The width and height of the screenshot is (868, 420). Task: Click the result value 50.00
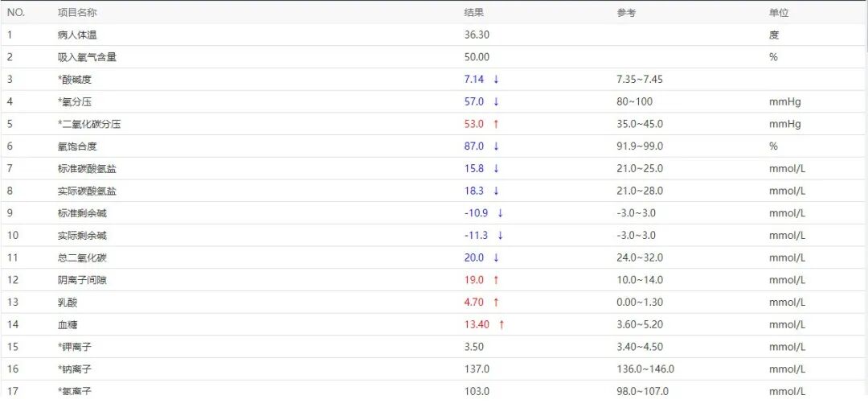point(477,57)
